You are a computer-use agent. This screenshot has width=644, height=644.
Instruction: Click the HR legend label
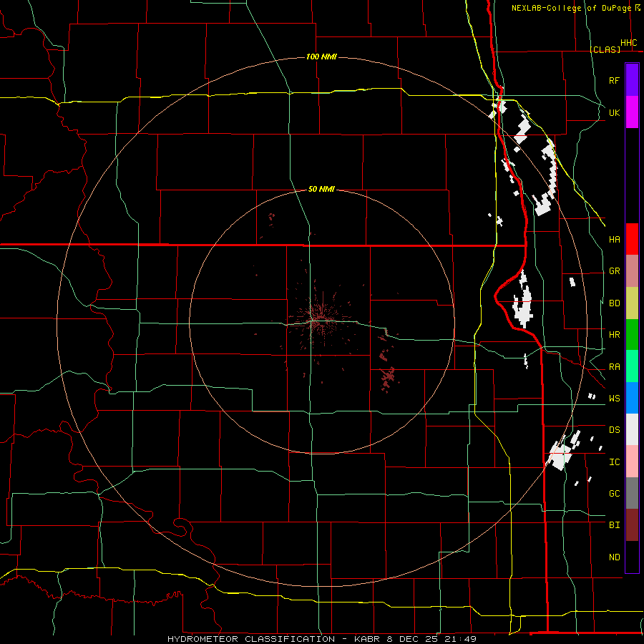[614, 335]
